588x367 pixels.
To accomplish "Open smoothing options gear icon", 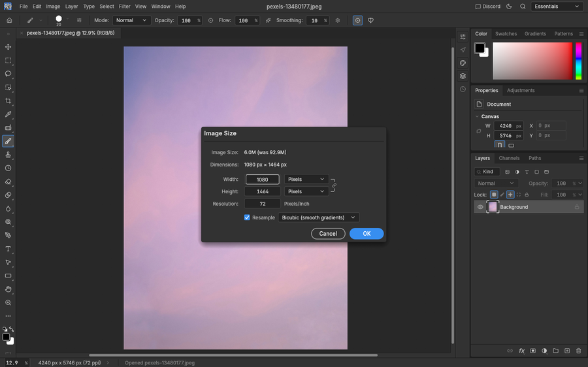I will click(x=338, y=21).
